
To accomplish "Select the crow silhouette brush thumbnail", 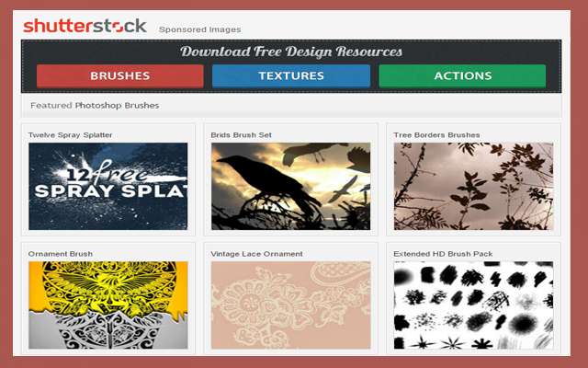I will [x=290, y=186].
